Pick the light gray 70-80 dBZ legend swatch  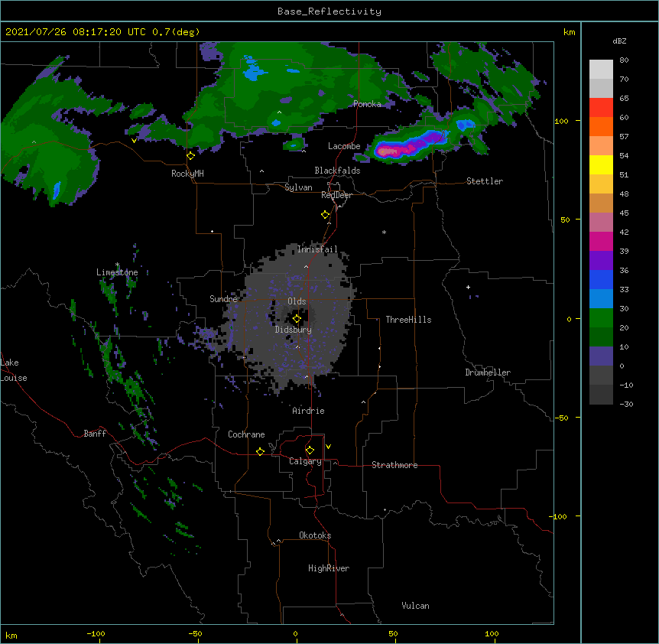tap(601, 70)
